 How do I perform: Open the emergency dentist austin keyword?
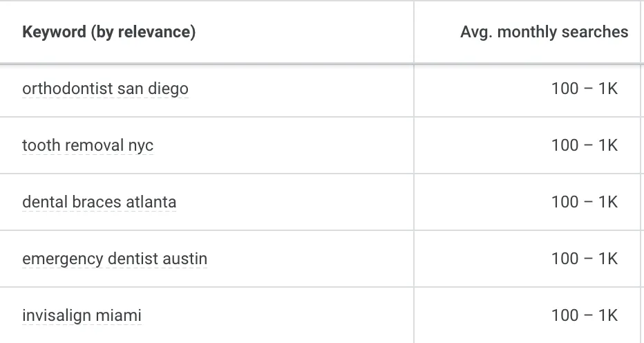(115, 259)
